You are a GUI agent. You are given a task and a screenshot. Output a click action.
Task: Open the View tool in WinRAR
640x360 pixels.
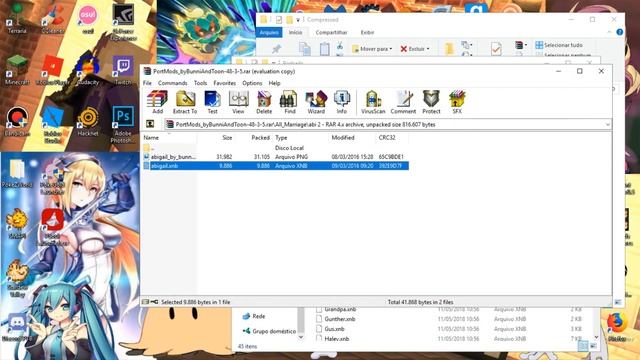coord(238,102)
